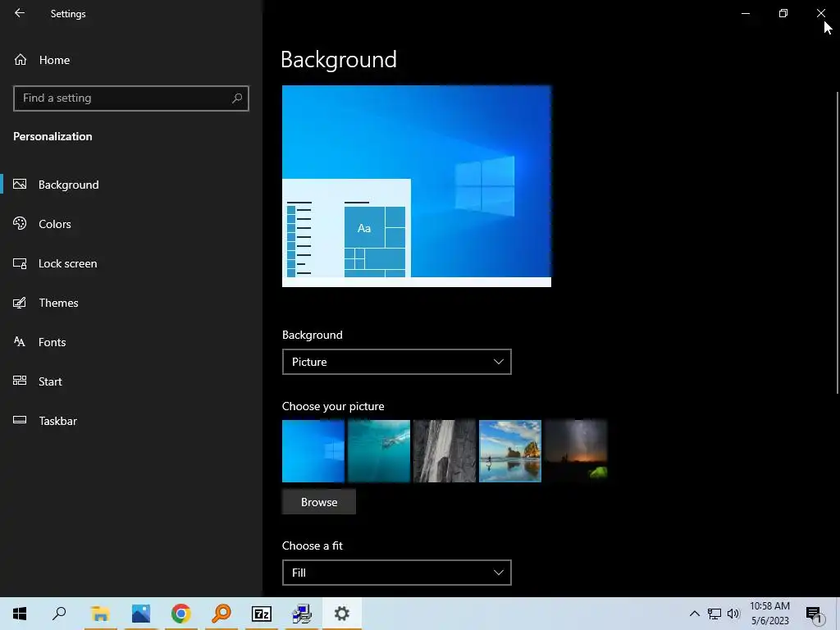The height and width of the screenshot is (630, 840).
Task: Select the underwater swimmer wallpaper thumbnail
Action: pos(379,451)
